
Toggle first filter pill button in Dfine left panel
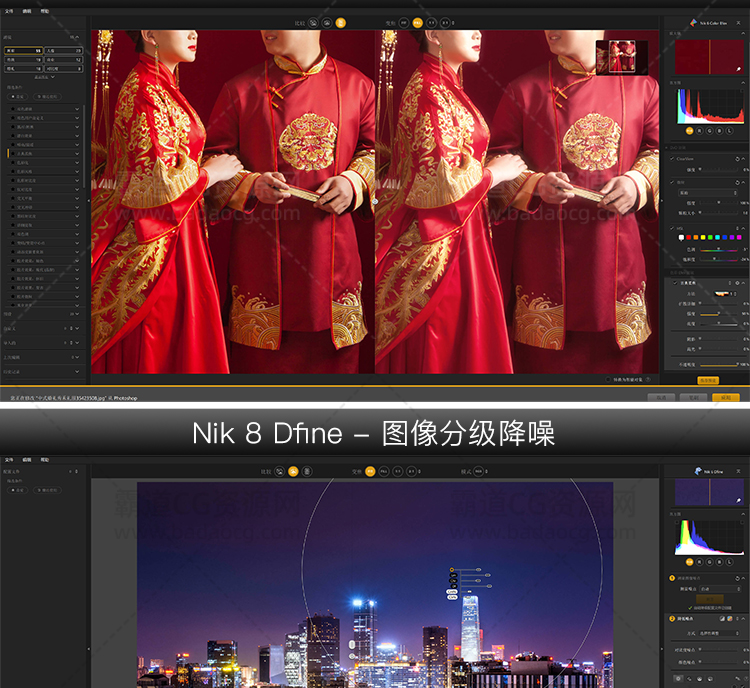click(18, 490)
